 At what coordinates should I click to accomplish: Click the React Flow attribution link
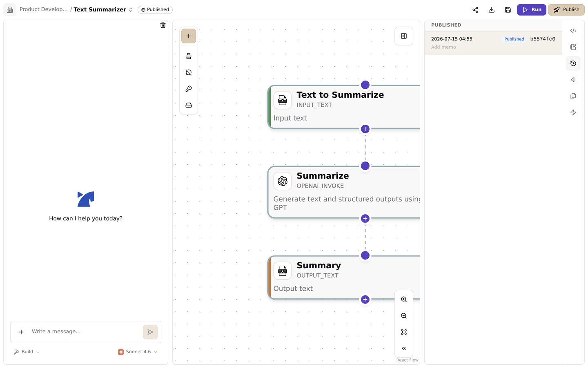point(407,360)
